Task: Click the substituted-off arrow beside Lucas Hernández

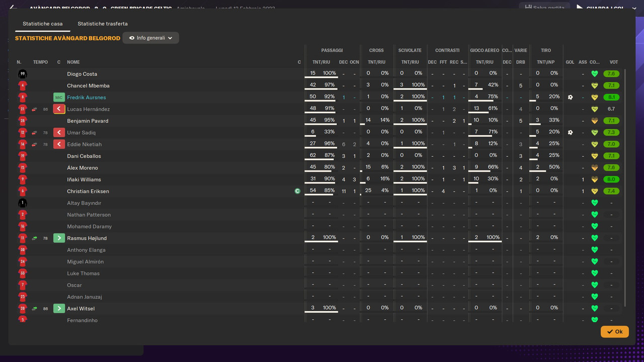Action: tap(59, 109)
